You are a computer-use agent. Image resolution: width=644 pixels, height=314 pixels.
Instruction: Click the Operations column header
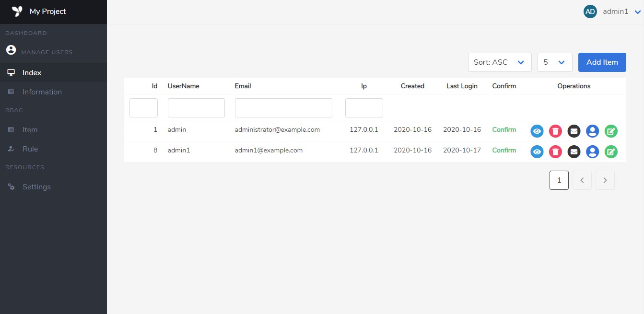click(574, 86)
